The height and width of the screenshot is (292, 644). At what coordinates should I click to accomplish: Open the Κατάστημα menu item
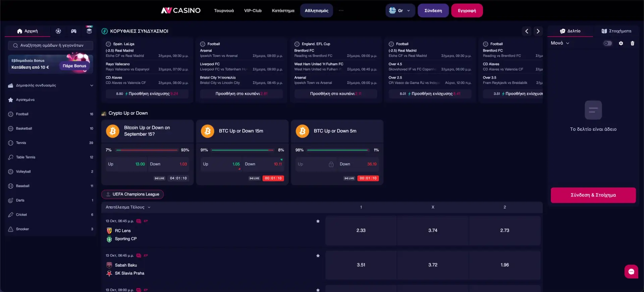coord(283,11)
